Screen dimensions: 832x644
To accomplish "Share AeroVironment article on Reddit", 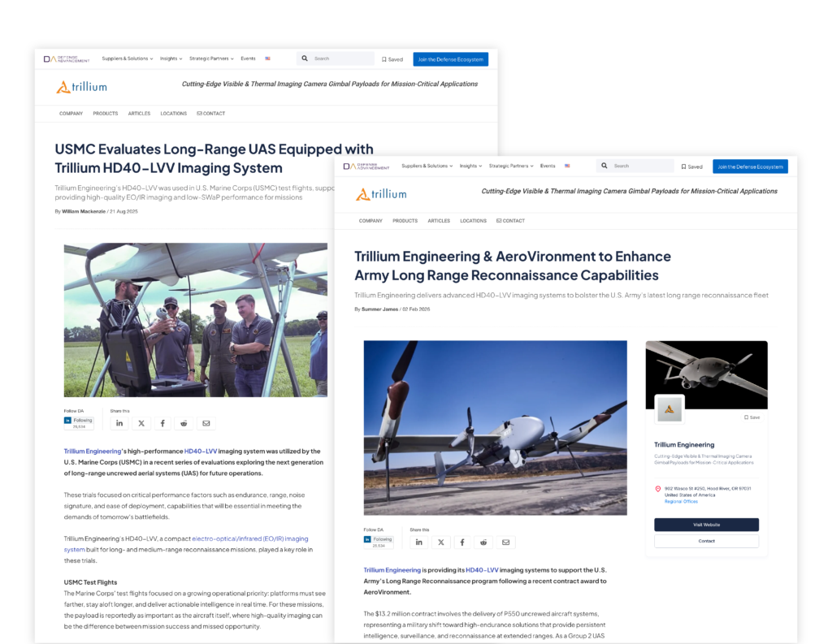I will click(x=483, y=542).
